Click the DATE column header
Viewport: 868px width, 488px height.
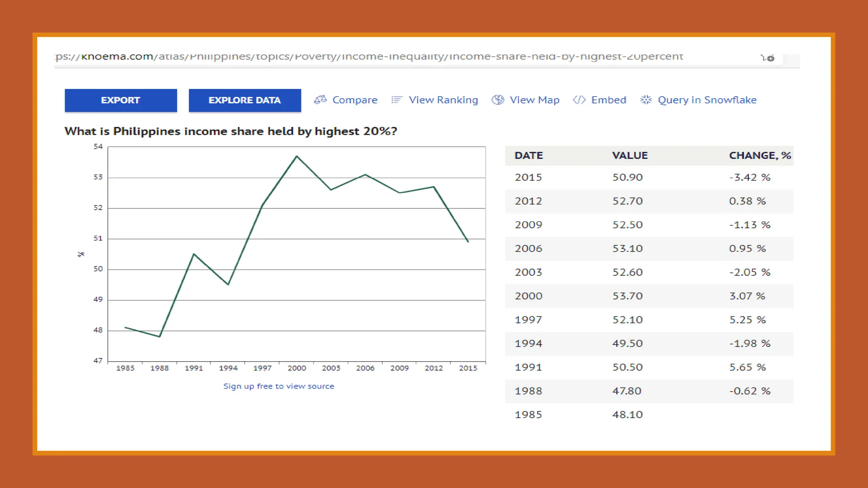[528, 155]
